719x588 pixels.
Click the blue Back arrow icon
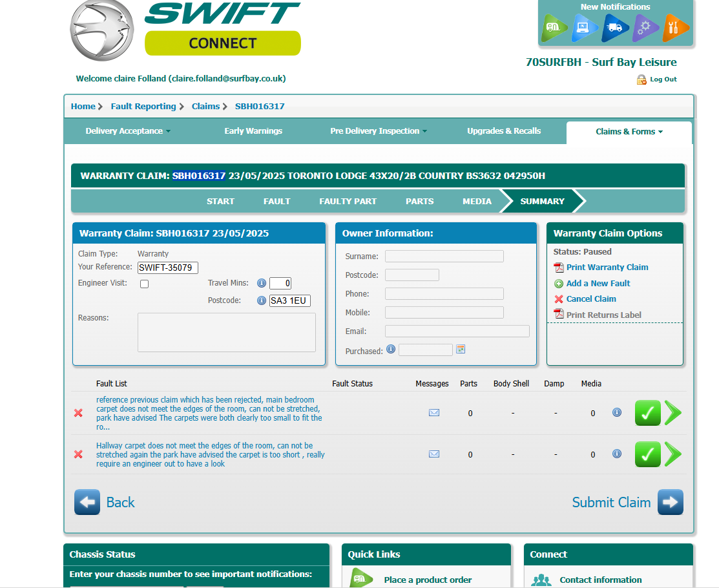pyautogui.click(x=87, y=502)
